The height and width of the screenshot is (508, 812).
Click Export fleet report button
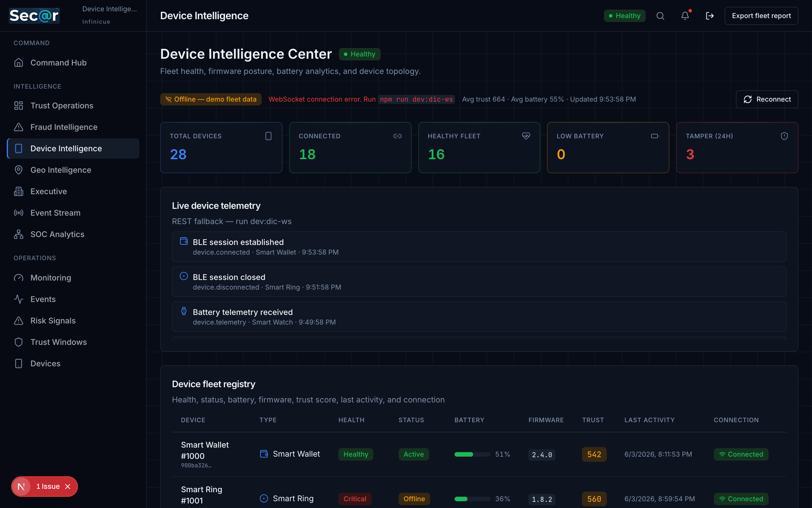761,16
